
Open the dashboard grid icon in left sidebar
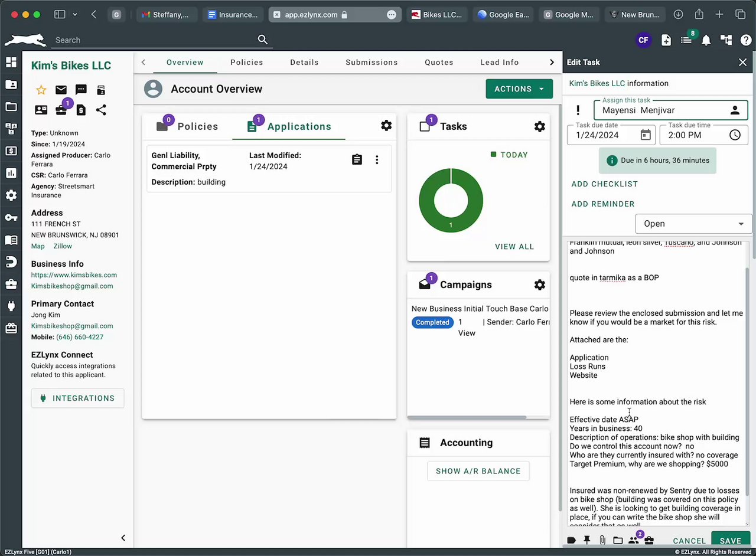[11, 63]
